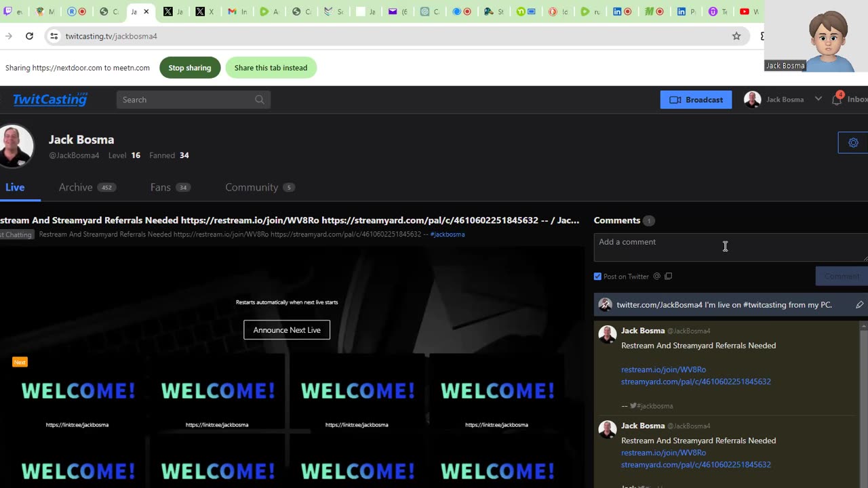868x488 pixels.
Task: Click in the Add a comment box
Action: pyautogui.click(x=731, y=247)
